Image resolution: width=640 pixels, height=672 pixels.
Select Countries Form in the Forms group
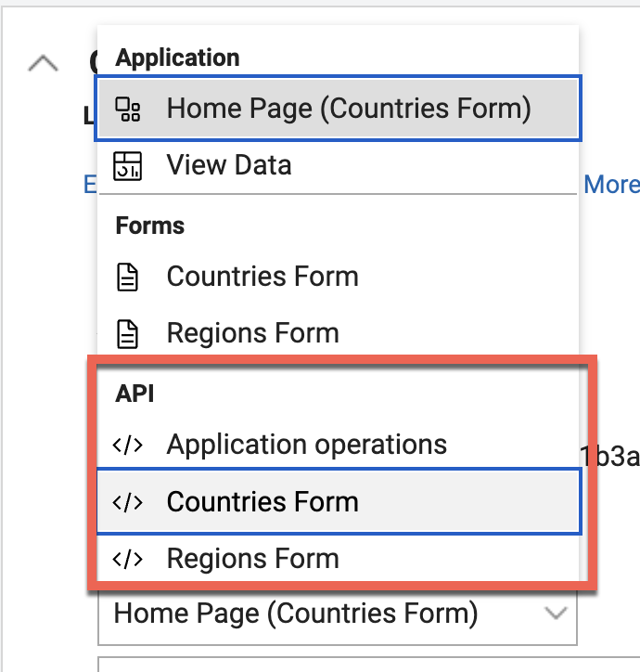tap(262, 277)
